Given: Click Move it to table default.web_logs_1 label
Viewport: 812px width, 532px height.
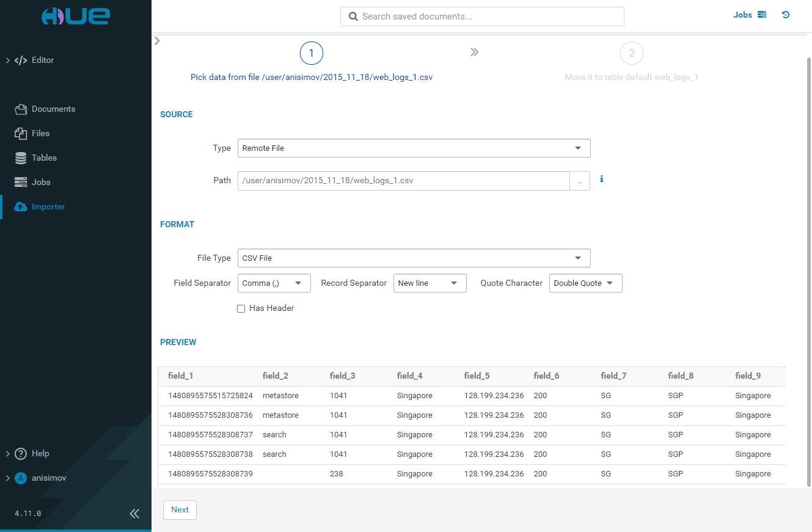Looking at the screenshot, I should click(632, 78).
